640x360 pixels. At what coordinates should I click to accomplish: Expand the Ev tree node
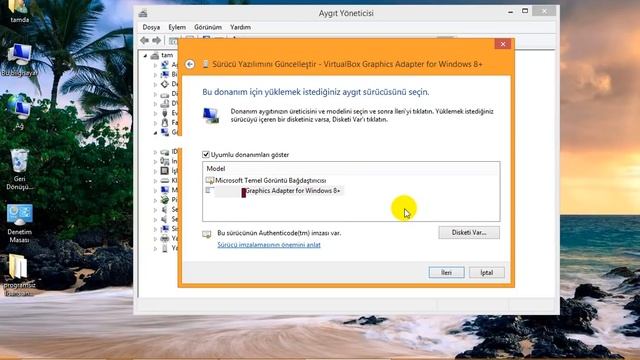pos(156,113)
